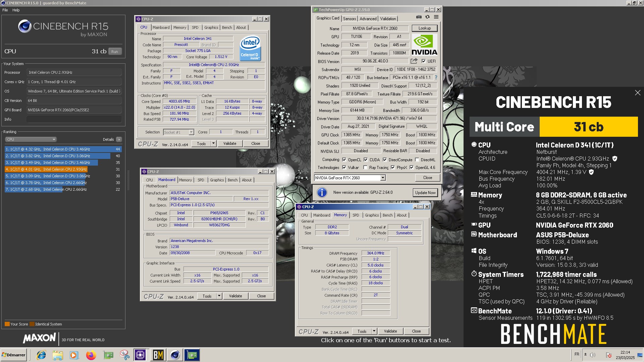Click the NVIDIA logo in GPU-Z
The height and width of the screenshot is (362, 644).
(424, 45)
